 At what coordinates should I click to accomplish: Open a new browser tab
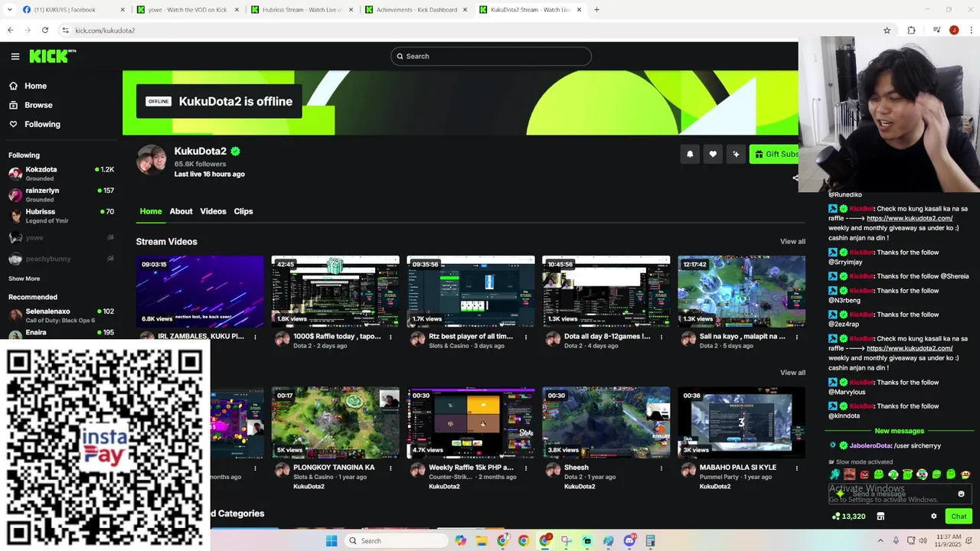tap(596, 10)
